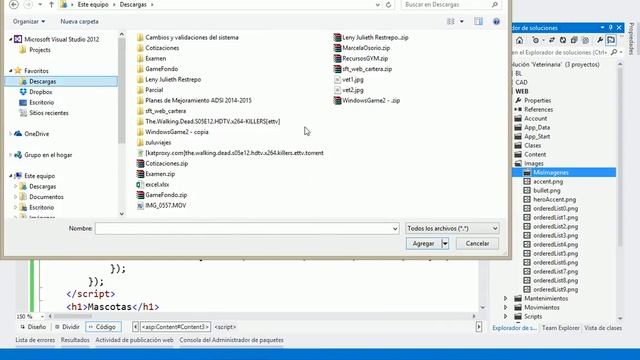Screen dimensions: 640x360
Task: Select the script tag breadcrumb
Action: pos(225,327)
